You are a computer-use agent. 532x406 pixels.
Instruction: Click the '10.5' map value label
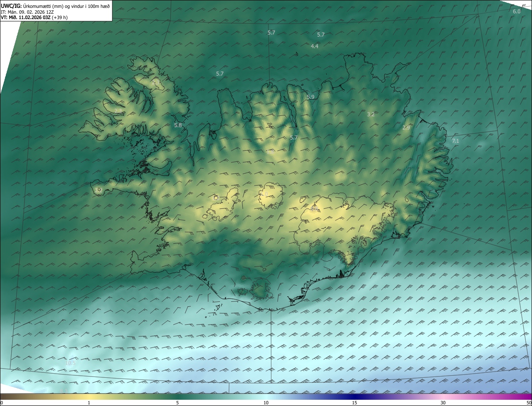coord(71,363)
